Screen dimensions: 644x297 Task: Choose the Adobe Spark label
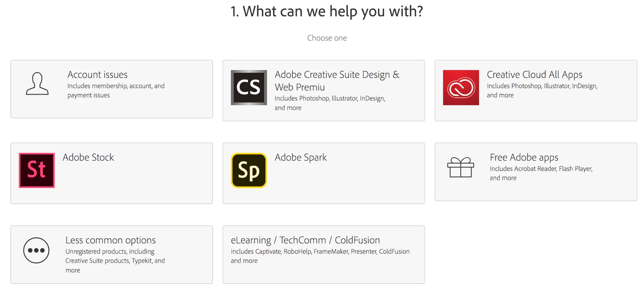click(301, 157)
